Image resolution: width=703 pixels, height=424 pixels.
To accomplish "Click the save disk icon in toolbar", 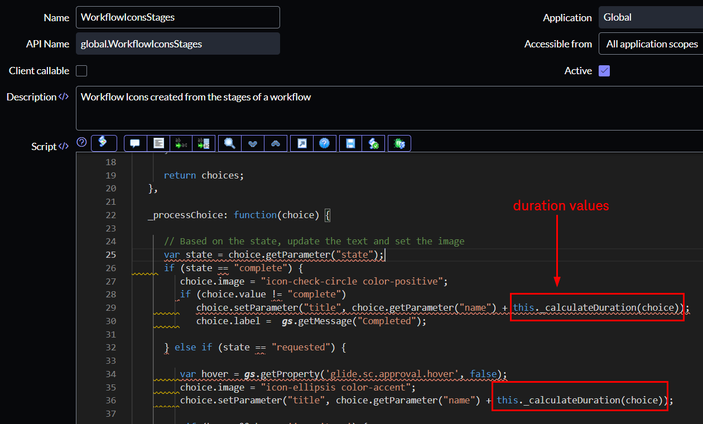I will click(x=351, y=145).
